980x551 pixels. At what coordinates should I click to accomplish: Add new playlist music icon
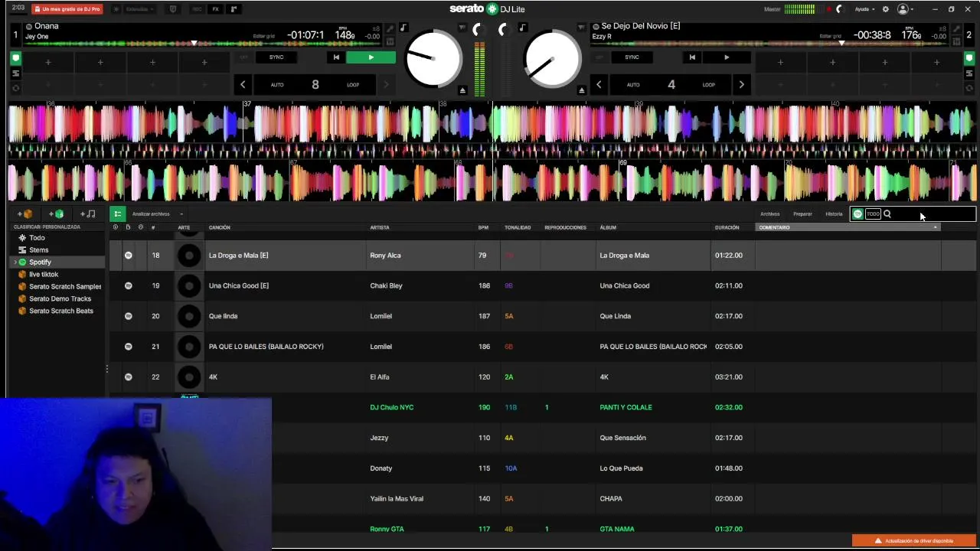88,214
